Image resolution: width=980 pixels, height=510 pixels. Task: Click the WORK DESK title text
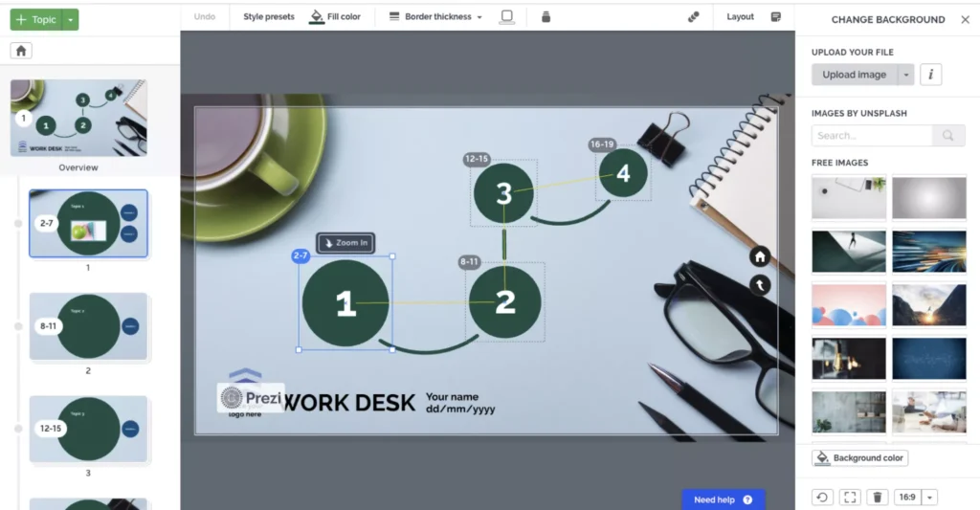[350, 403]
